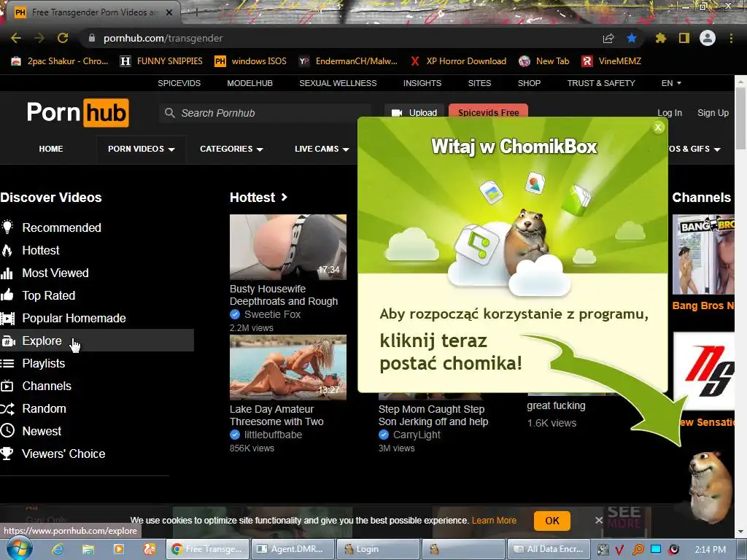The width and height of the screenshot is (747, 560).
Task: Expand the Hottest section heading arrow
Action: tap(285, 197)
